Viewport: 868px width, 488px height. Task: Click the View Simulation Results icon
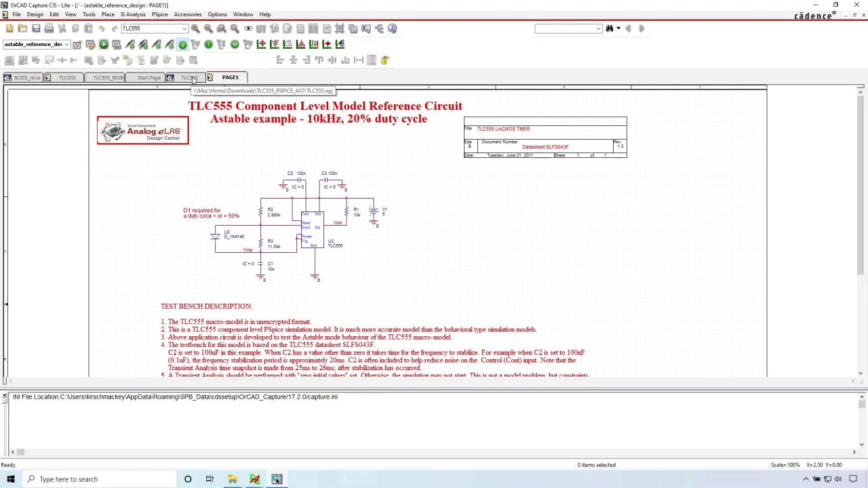pyautogui.click(x=117, y=45)
